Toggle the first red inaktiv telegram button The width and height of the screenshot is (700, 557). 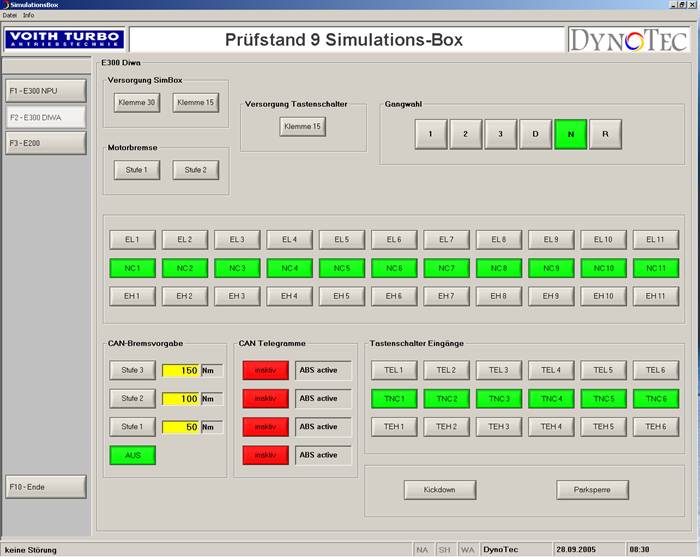click(x=265, y=370)
